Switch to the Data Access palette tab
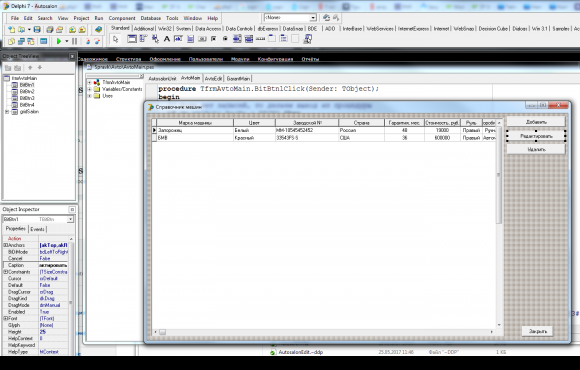Viewport: 580px width, 370px height. (208, 28)
